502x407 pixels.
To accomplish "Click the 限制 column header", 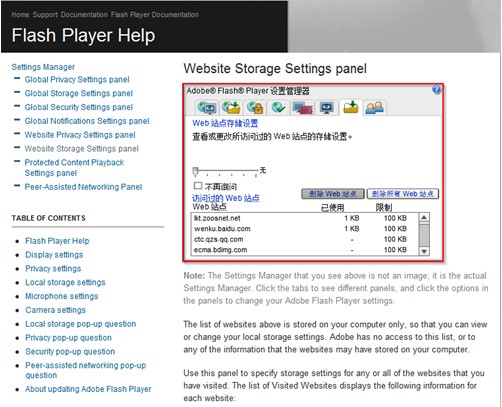I will 384,207.
